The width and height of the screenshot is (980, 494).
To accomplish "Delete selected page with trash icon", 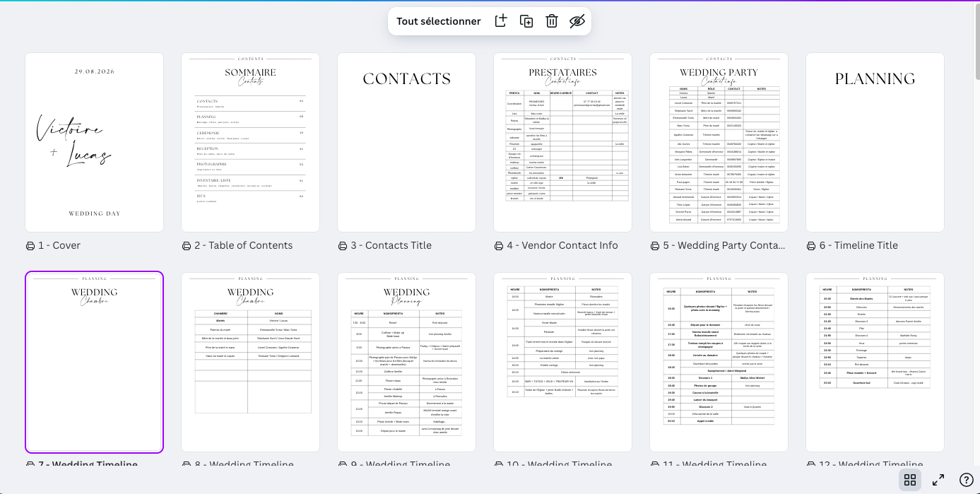I will point(552,21).
